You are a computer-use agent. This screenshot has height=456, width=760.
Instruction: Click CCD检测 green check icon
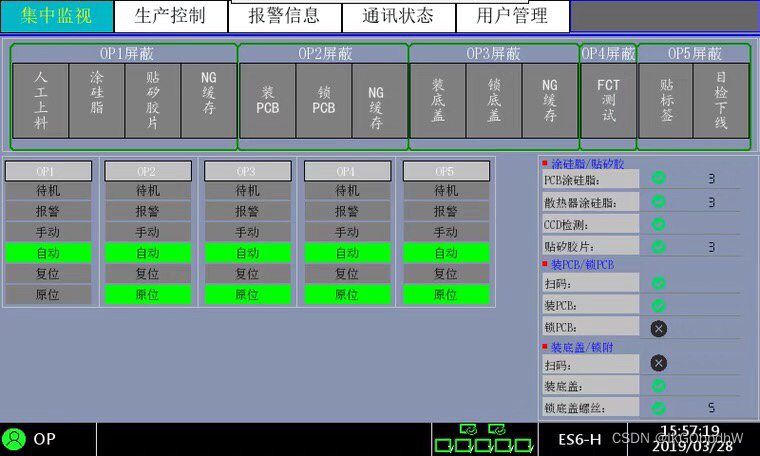click(658, 224)
